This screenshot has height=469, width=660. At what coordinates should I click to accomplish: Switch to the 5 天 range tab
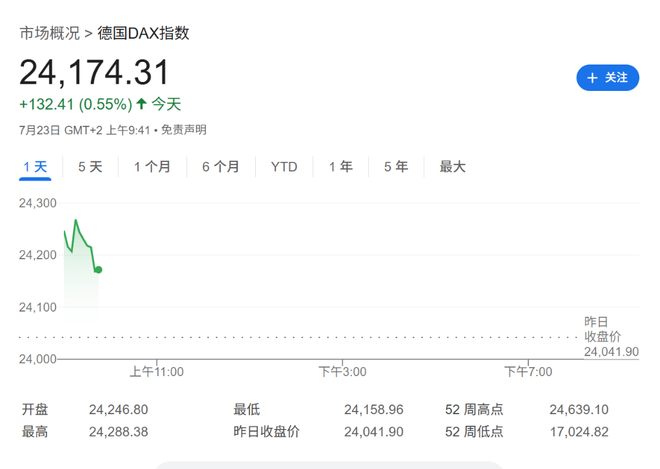click(x=90, y=167)
